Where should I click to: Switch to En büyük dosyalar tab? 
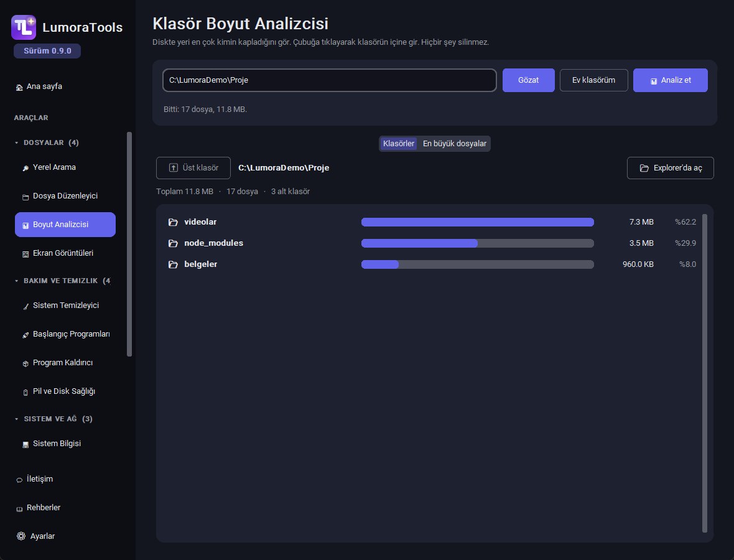455,143
